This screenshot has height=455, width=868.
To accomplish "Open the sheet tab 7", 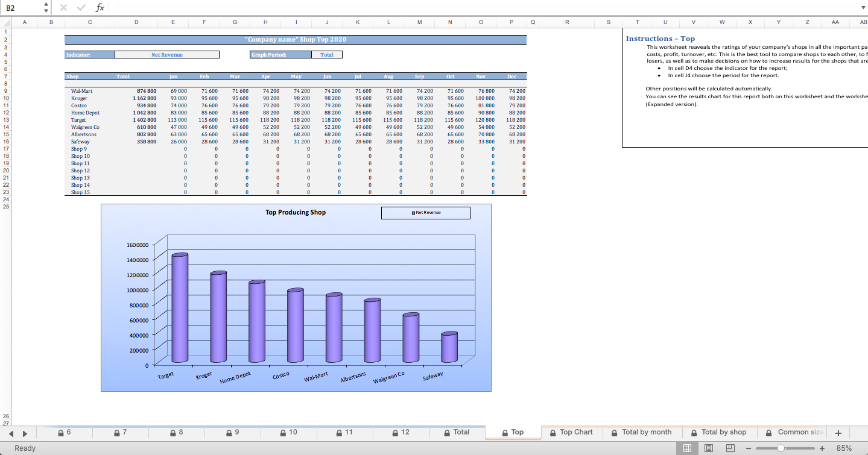I will pos(120,432).
